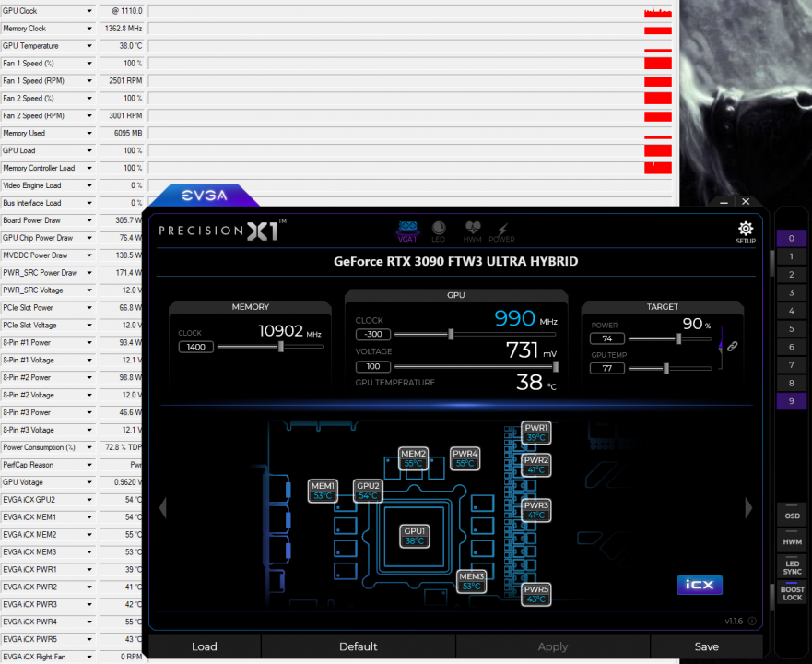Image resolution: width=812 pixels, height=664 pixels.
Task: Select profile slot 9
Action: point(791,400)
